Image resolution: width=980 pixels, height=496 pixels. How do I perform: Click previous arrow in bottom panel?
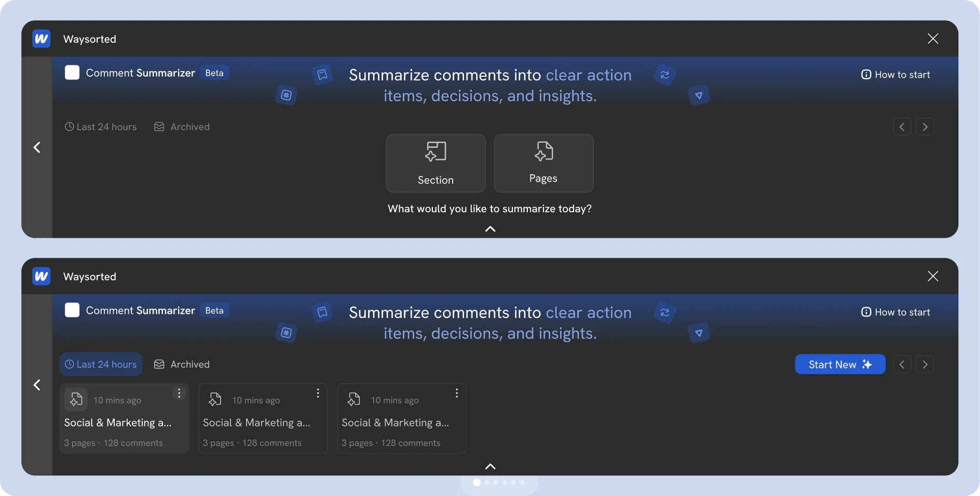coord(902,364)
